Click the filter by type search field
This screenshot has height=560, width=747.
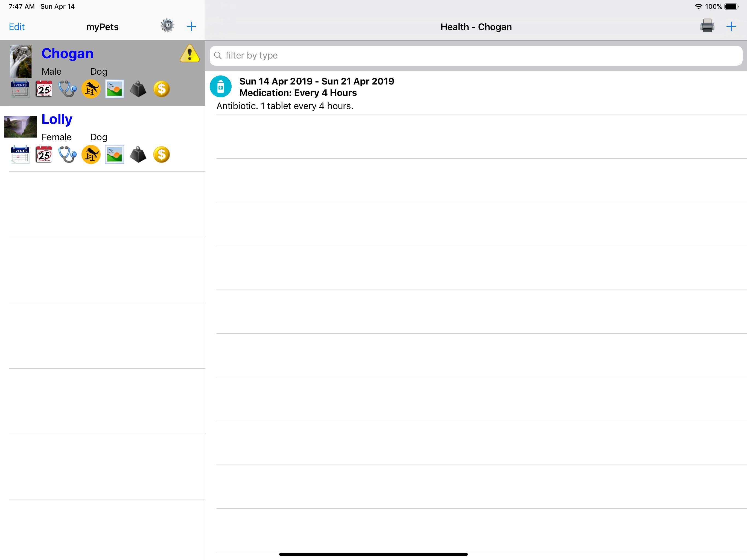475,56
